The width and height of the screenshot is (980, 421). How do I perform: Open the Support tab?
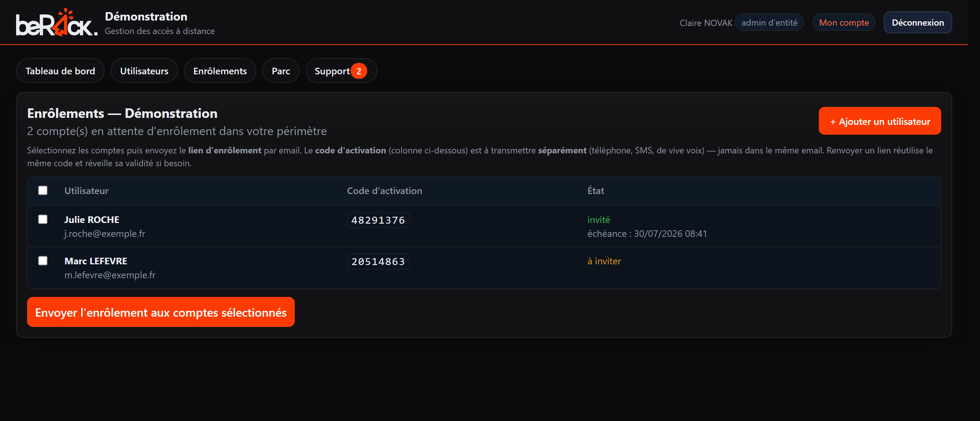[x=341, y=71]
